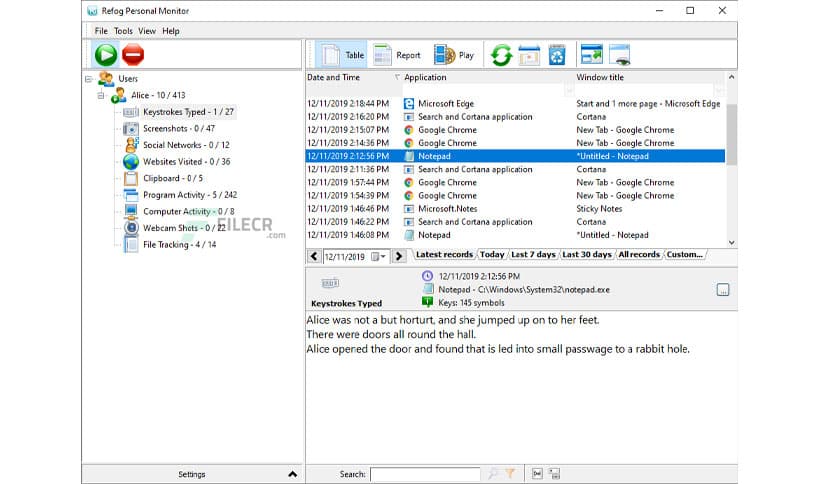Switch to Table view
The width and height of the screenshot is (836, 484).
click(342, 55)
